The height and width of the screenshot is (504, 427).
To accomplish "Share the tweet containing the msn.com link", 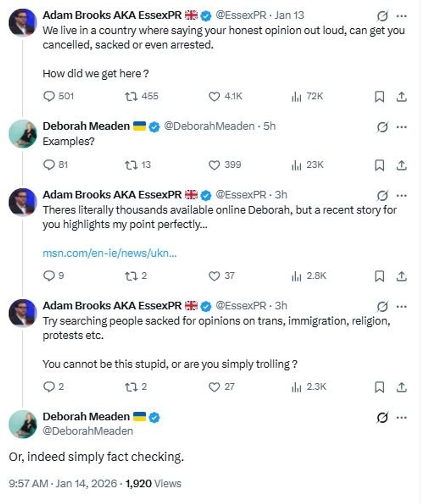I will 401,276.
